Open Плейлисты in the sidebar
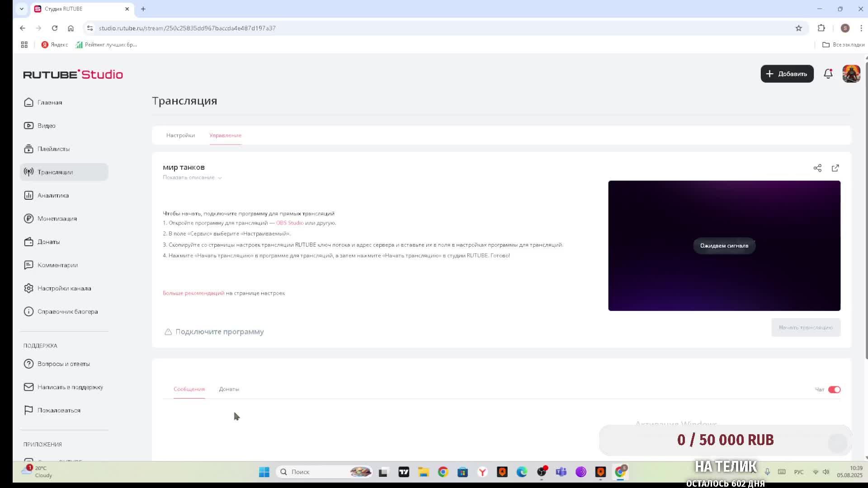 pyautogui.click(x=53, y=149)
